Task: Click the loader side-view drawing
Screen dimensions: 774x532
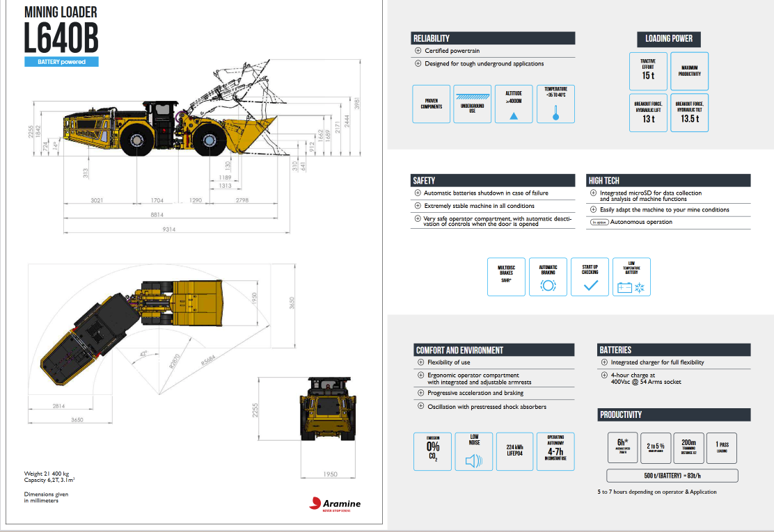Action: [171, 129]
